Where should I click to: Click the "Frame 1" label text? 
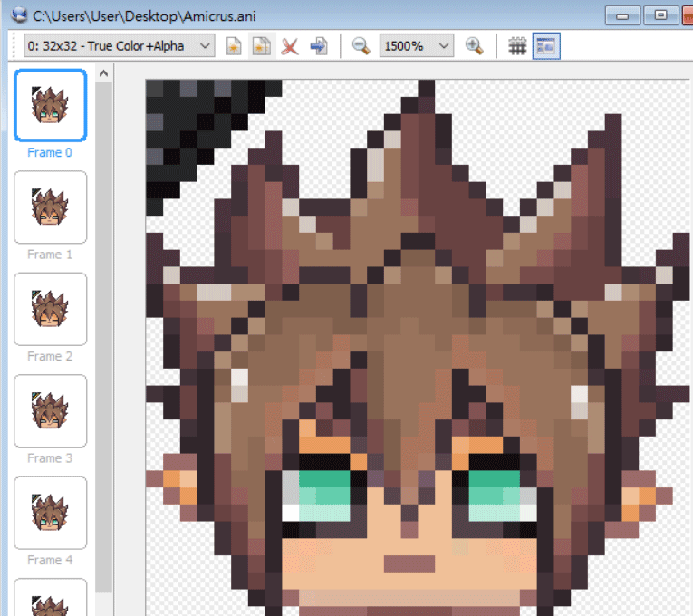tap(50, 255)
